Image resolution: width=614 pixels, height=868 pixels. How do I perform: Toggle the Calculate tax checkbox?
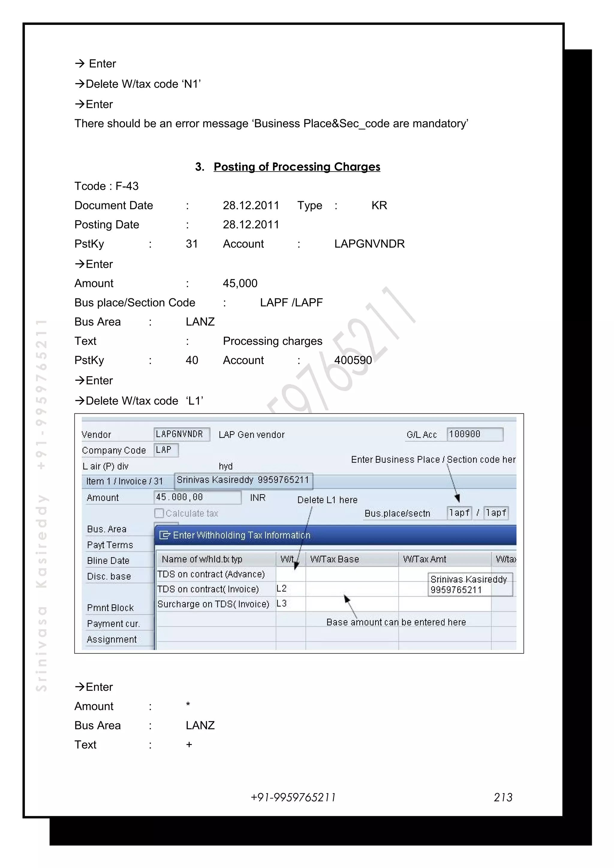pos(159,513)
